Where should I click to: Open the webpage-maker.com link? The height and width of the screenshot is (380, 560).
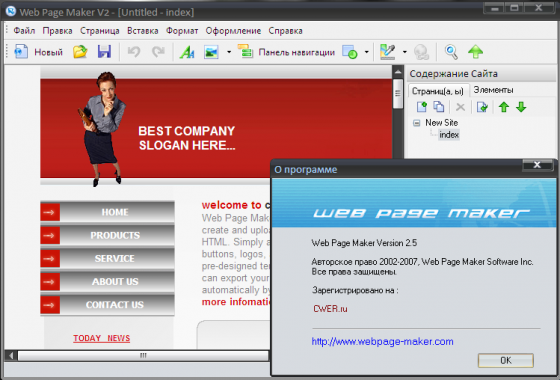click(x=382, y=341)
